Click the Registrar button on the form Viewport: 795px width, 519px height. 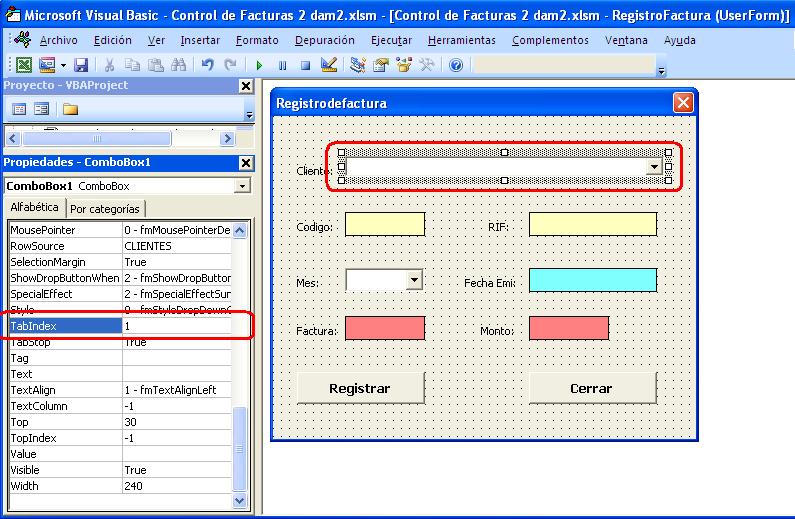point(360,388)
